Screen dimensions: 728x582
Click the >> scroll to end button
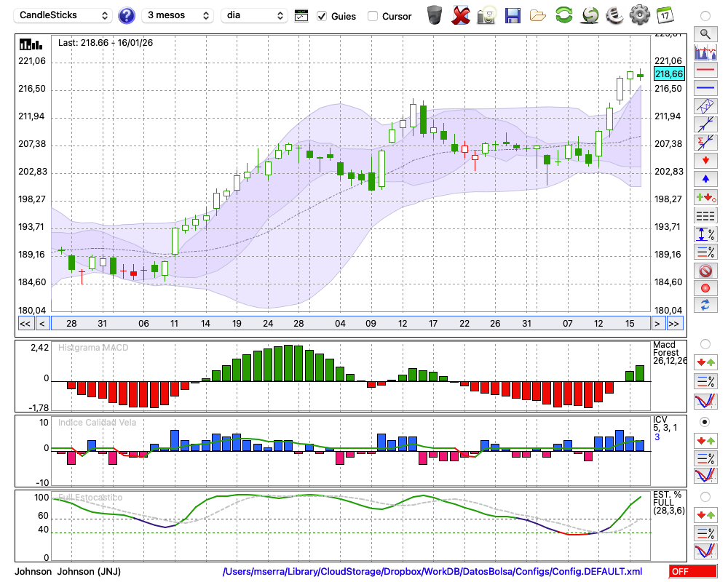(x=674, y=324)
